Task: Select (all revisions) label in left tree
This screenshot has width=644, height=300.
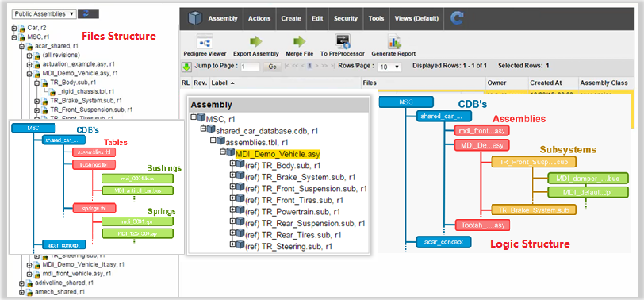Action: [61, 56]
